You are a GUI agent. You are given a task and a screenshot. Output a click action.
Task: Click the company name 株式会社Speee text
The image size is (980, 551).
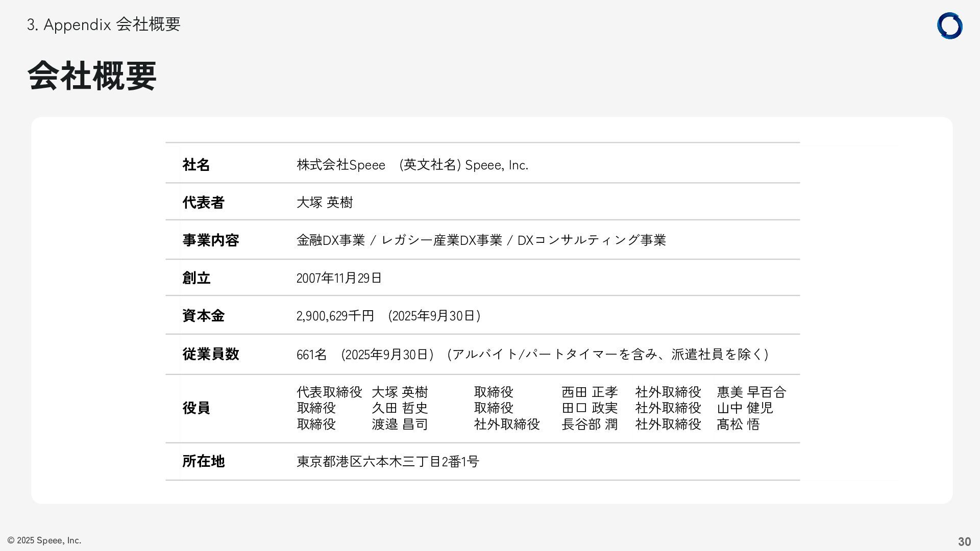coord(341,165)
